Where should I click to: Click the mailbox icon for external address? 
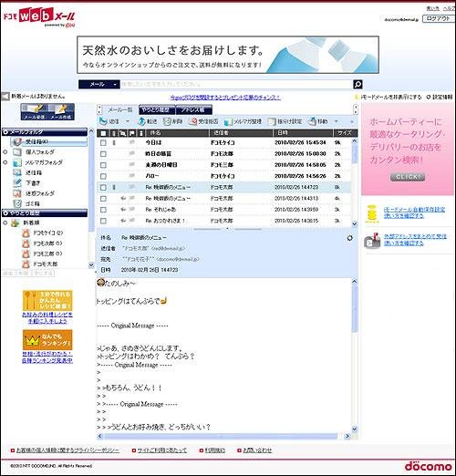click(373, 241)
